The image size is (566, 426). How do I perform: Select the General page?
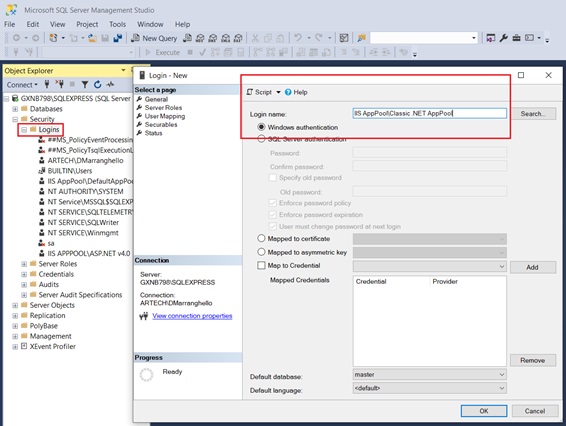156,99
